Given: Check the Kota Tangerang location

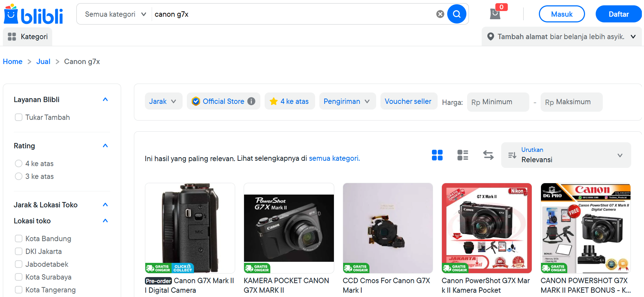Looking at the screenshot, I should pyautogui.click(x=19, y=290).
